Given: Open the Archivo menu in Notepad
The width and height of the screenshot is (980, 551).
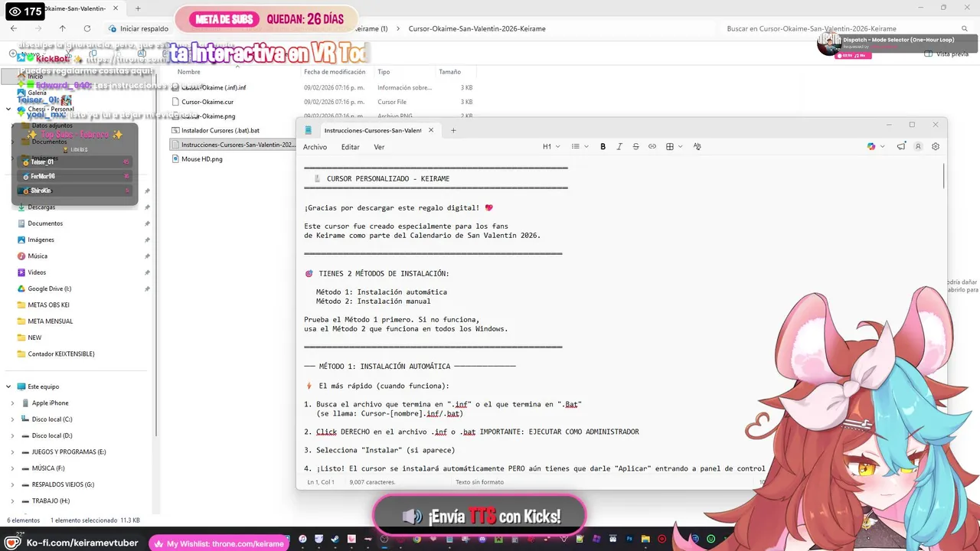Looking at the screenshot, I should coord(315,147).
